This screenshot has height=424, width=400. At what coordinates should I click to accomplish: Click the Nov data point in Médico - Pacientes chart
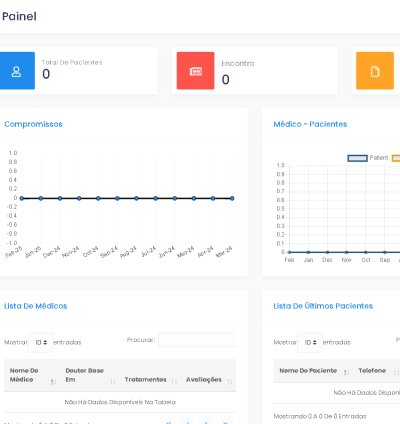347,252
